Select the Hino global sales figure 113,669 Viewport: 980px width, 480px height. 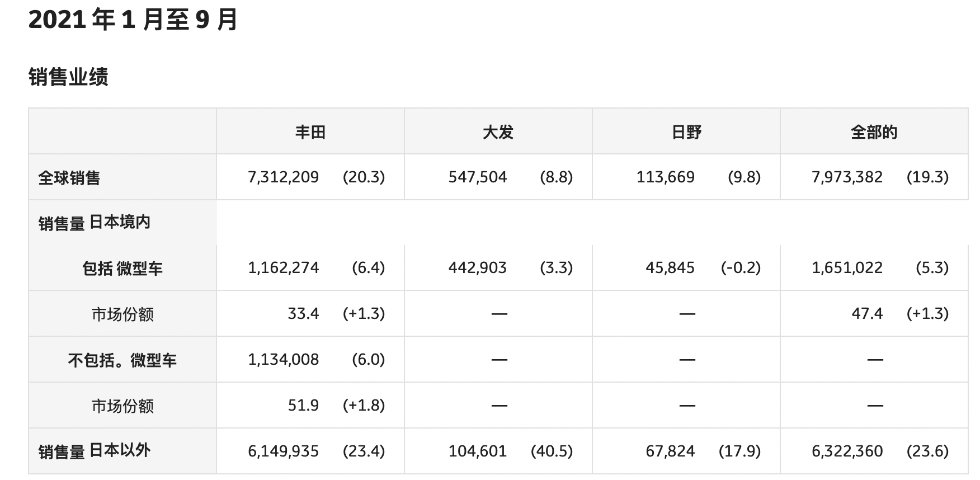[666, 177]
